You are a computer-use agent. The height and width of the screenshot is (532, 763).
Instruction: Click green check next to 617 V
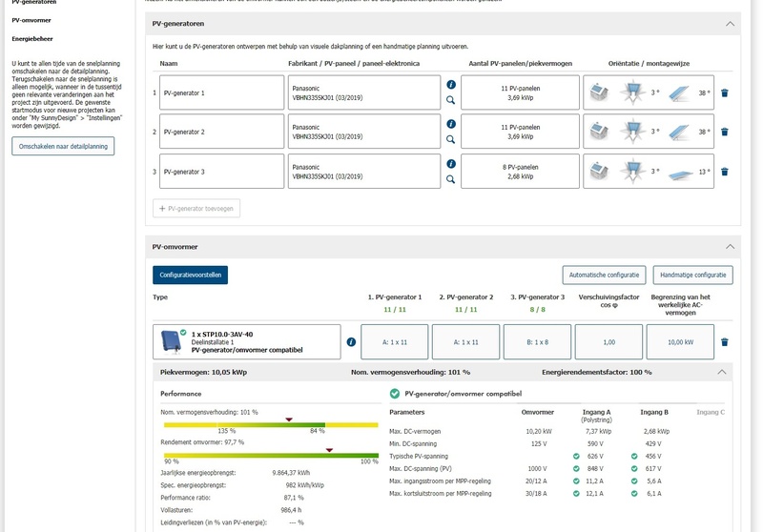[x=634, y=469]
